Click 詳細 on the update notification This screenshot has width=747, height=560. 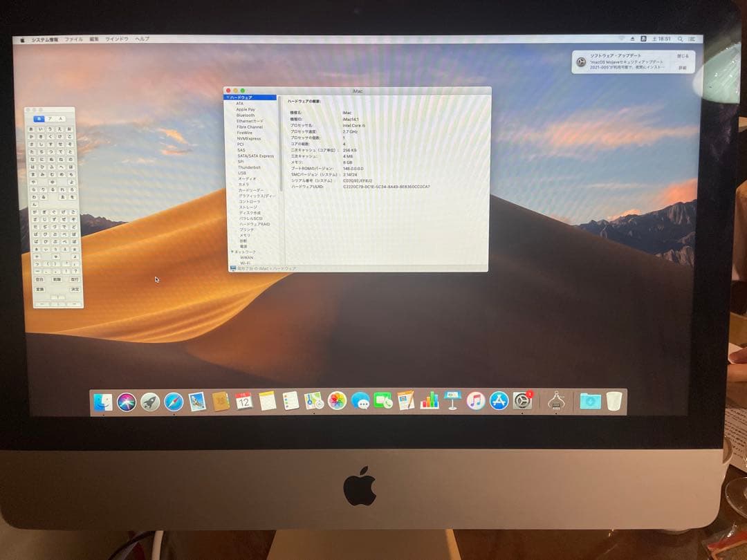[683, 67]
